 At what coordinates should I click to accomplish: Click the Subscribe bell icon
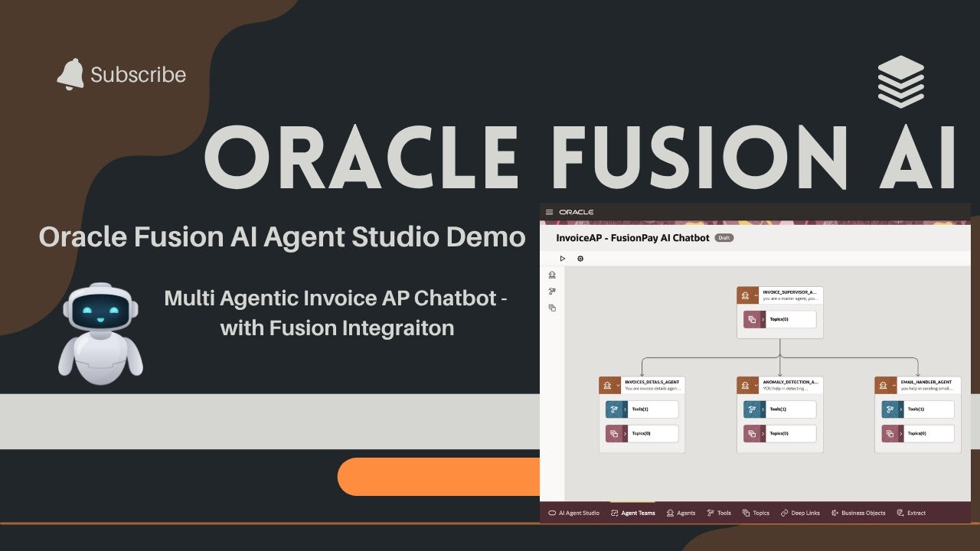point(70,74)
